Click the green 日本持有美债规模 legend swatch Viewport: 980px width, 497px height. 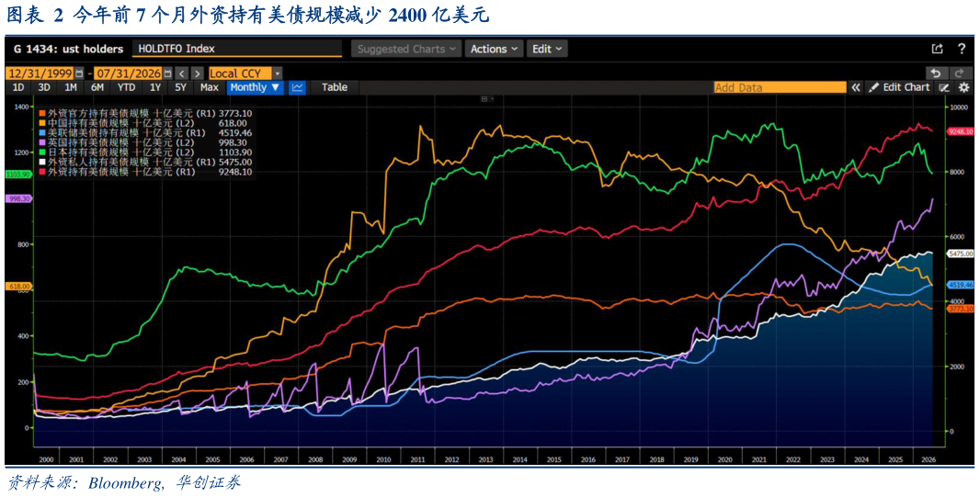(x=41, y=152)
